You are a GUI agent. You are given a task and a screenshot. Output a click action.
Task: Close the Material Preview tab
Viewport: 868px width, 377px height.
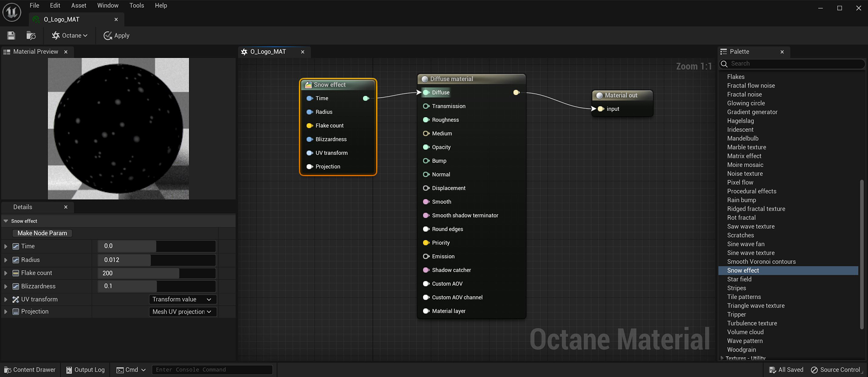[x=66, y=52]
